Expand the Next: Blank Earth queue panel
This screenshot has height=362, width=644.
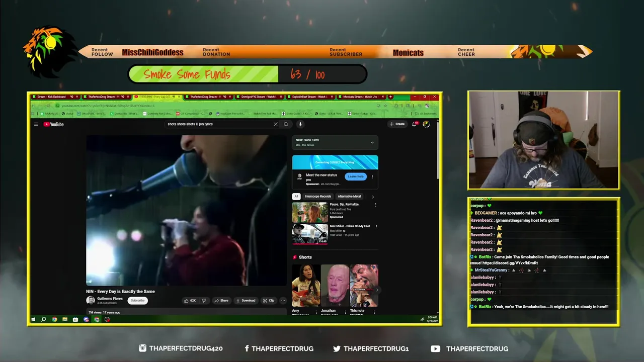[372, 143]
